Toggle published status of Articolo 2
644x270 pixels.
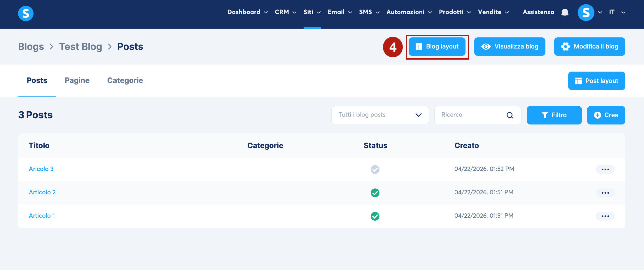(375, 193)
